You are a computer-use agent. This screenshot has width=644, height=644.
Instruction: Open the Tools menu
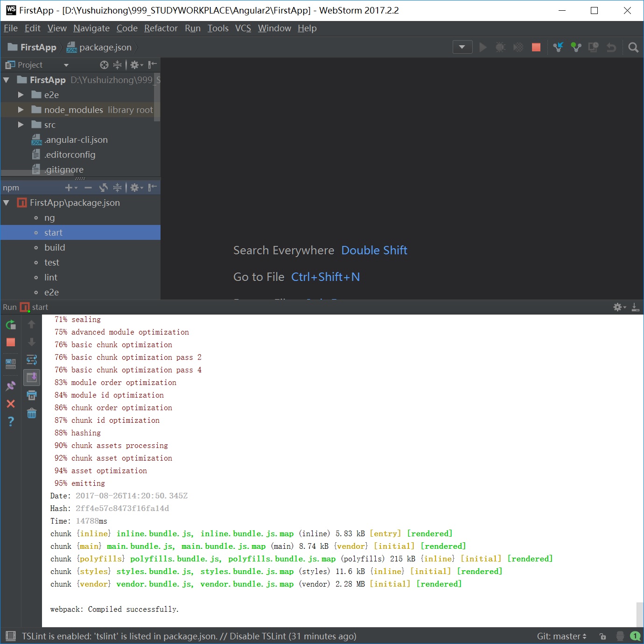click(x=218, y=28)
